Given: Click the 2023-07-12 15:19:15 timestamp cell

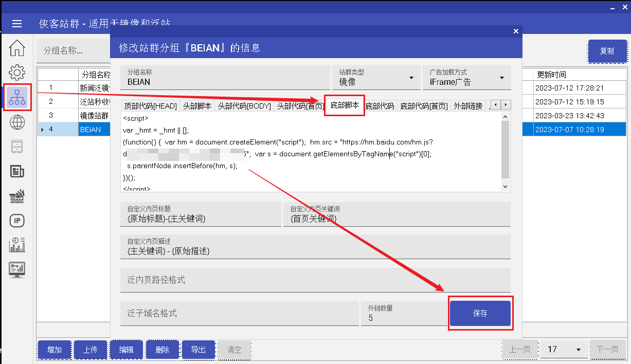Looking at the screenshot, I should pos(580,102).
